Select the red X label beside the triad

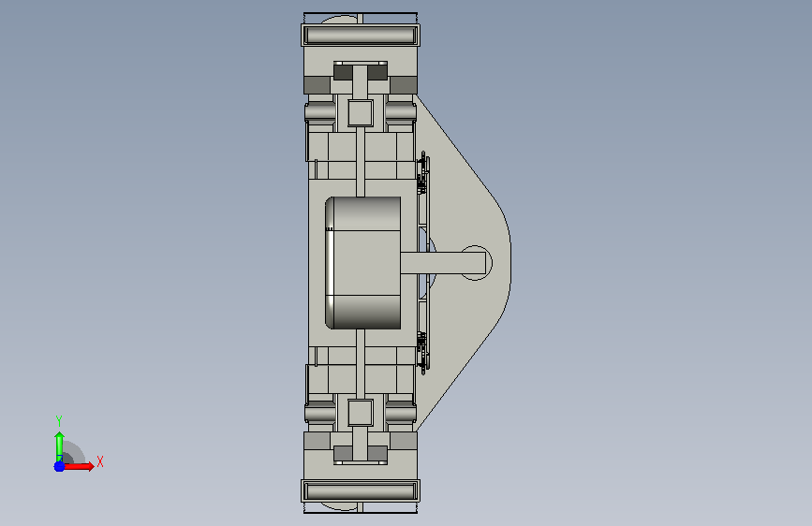pos(100,461)
